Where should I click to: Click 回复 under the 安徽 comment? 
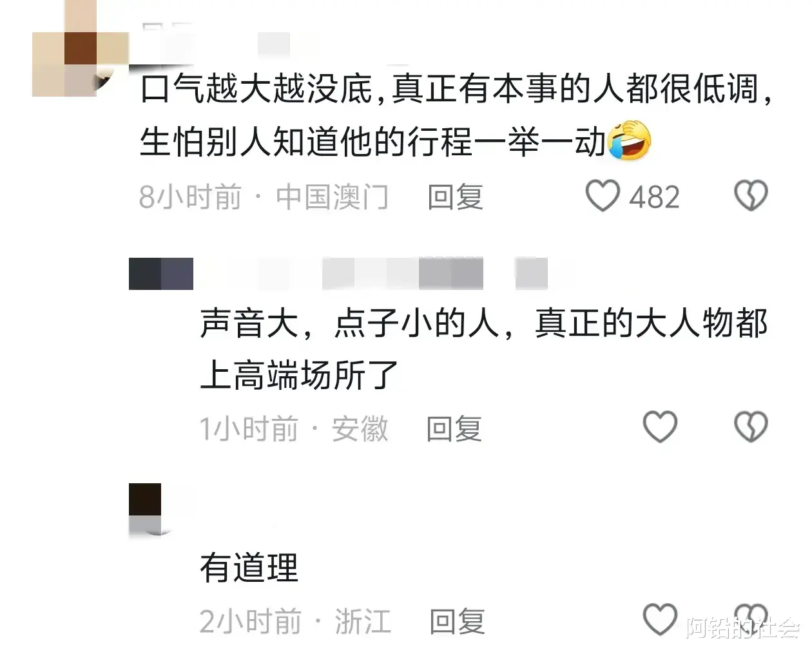click(454, 428)
